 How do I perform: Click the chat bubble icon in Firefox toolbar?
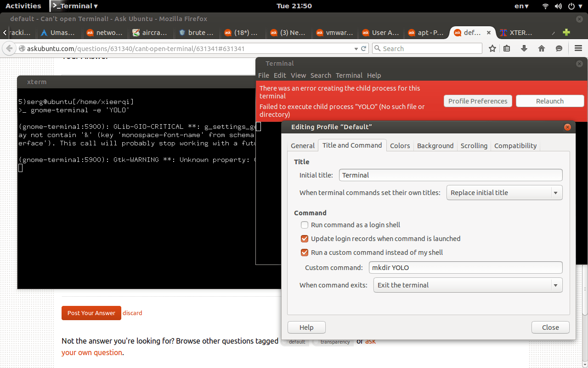click(x=559, y=48)
